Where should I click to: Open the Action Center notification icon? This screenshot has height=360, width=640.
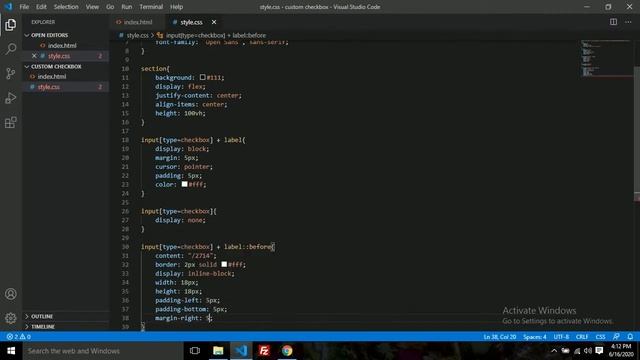click(x=599, y=351)
